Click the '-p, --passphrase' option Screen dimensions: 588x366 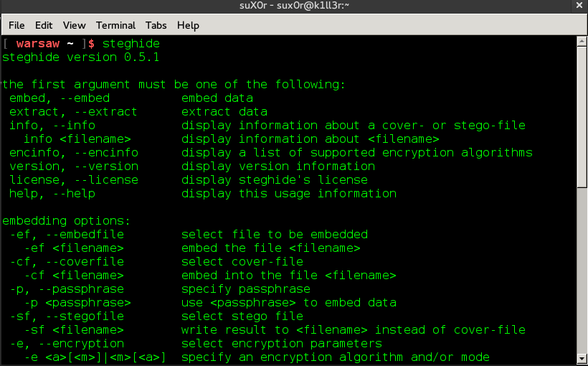[67, 289]
